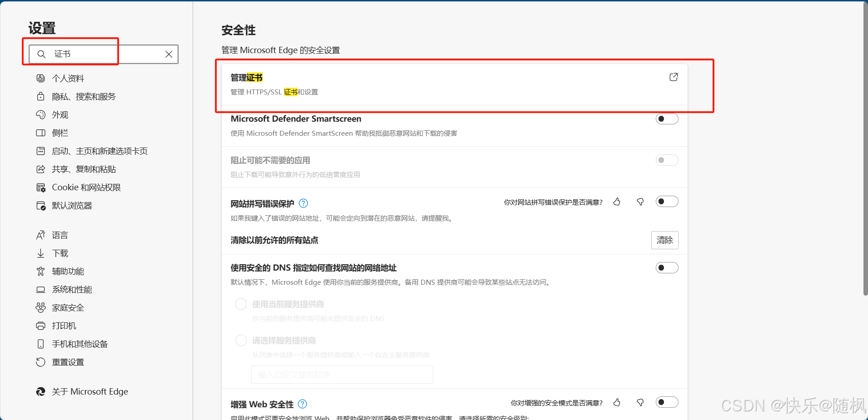Click help icon next to 增强 Web 安全性
Image resolution: width=868 pixels, height=420 pixels.
pos(303,404)
